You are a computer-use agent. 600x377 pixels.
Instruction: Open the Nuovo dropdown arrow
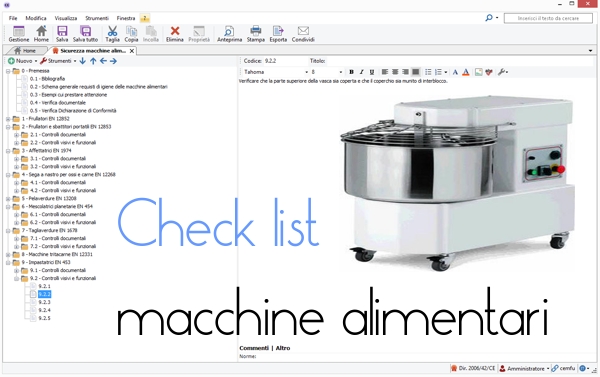click(36, 61)
